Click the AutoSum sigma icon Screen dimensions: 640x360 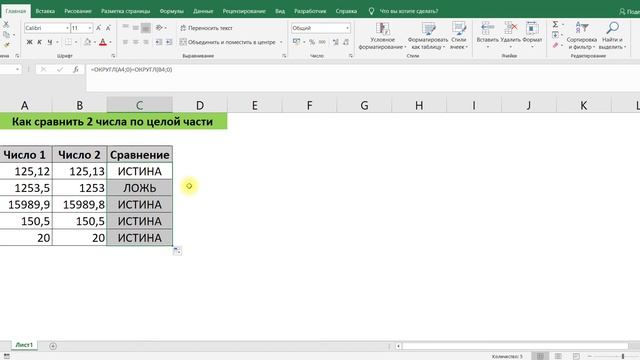[x=556, y=24]
